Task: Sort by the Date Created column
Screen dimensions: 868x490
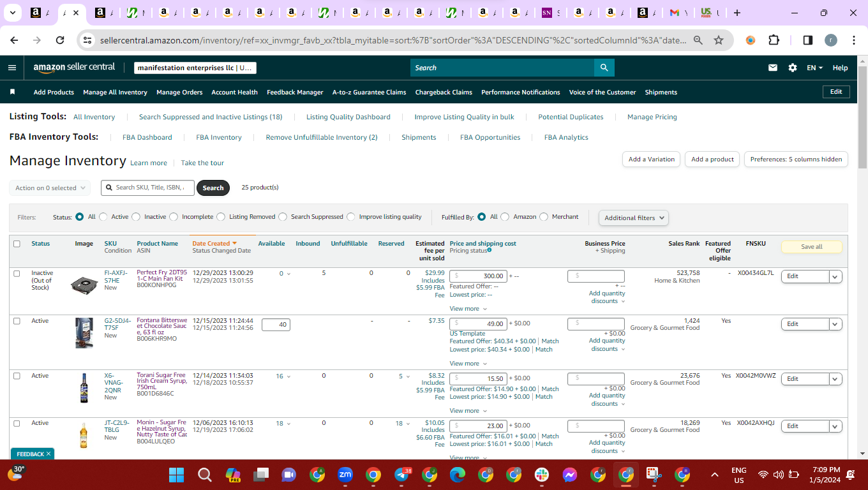Action: tap(214, 243)
